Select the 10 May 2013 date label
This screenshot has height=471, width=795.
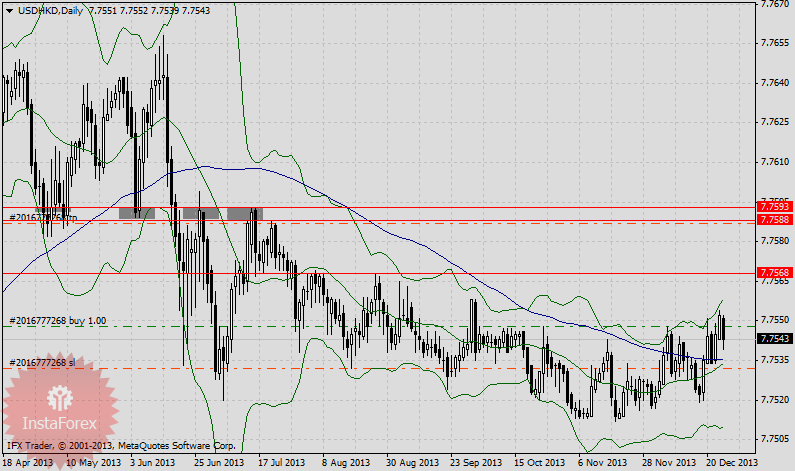[94, 462]
